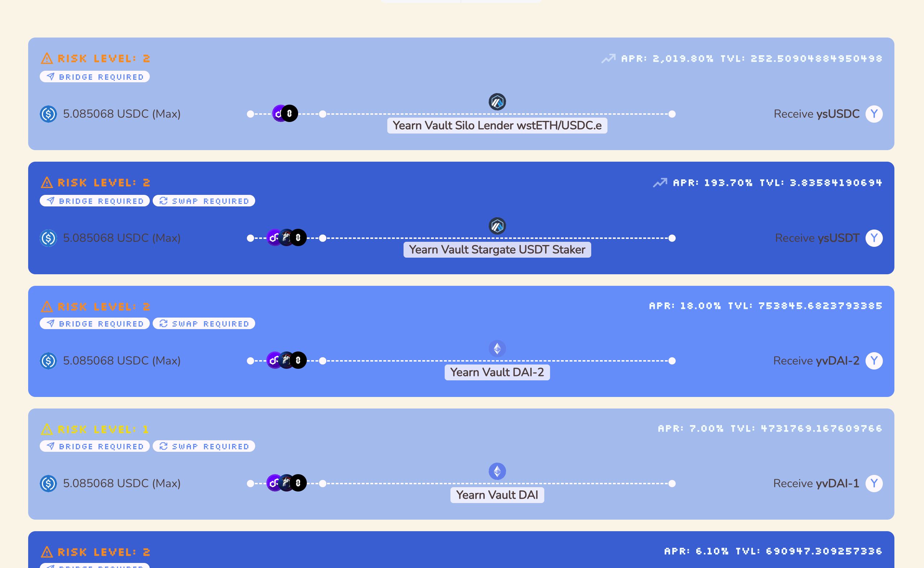Click the Bridge Required badge in the ysUSDT card
The height and width of the screenshot is (568, 924).
(95, 201)
